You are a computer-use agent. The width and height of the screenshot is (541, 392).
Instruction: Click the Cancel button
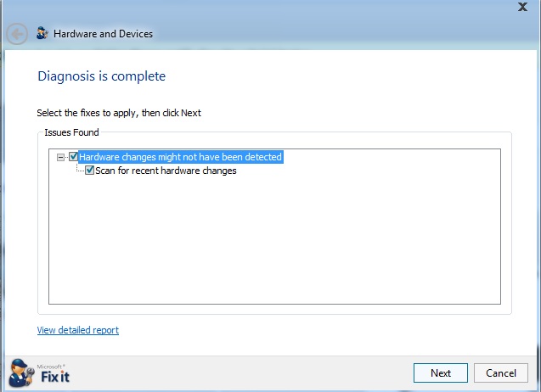pos(501,373)
